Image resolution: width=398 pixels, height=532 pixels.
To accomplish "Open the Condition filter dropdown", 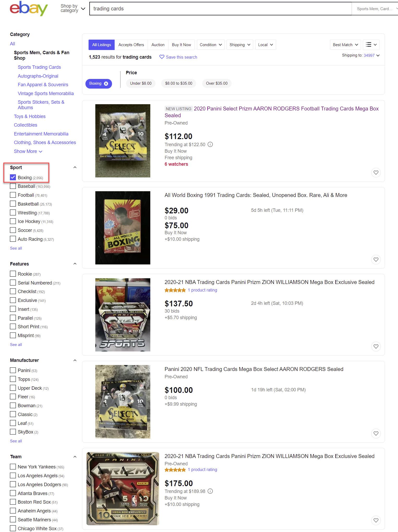I will (x=211, y=45).
